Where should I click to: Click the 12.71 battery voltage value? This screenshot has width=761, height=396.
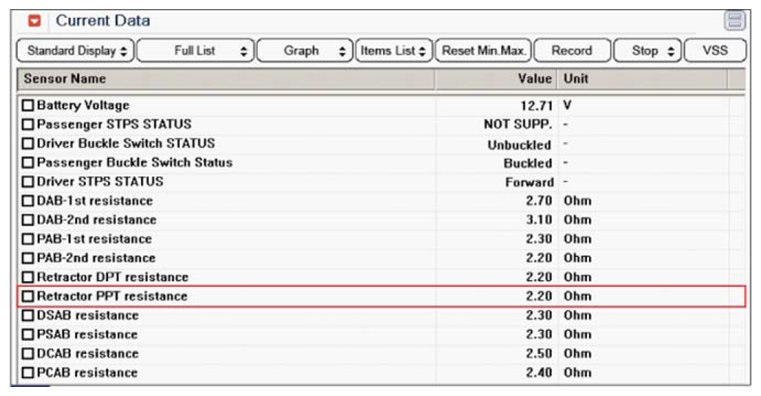point(537,105)
